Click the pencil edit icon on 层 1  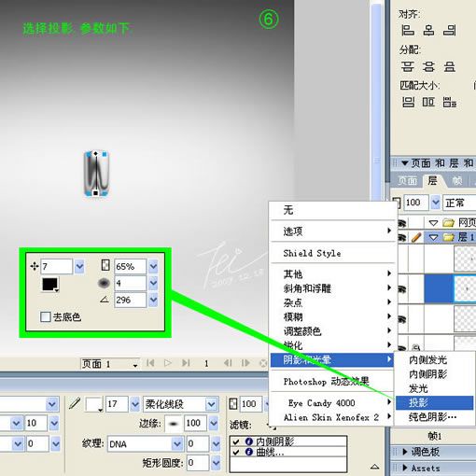[x=416, y=238]
